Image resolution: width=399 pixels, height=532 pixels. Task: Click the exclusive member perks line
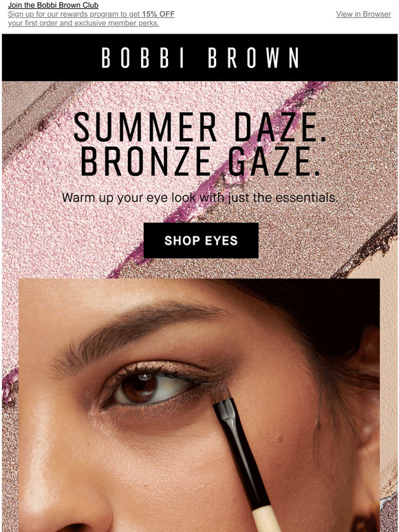[x=83, y=23]
